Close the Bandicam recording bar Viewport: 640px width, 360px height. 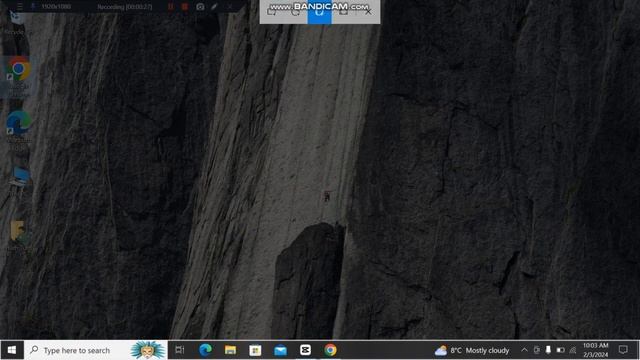230,7
